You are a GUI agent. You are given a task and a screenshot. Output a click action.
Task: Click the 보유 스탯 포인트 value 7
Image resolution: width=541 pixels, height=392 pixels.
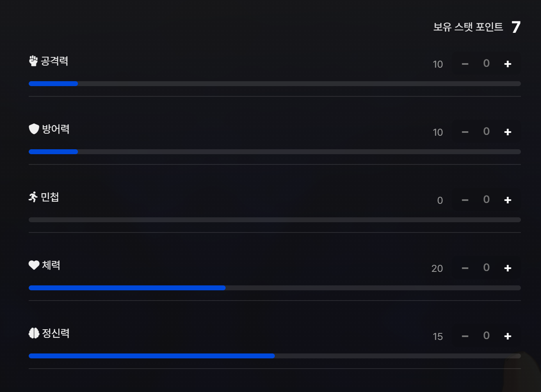pyautogui.click(x=516, y=27)
